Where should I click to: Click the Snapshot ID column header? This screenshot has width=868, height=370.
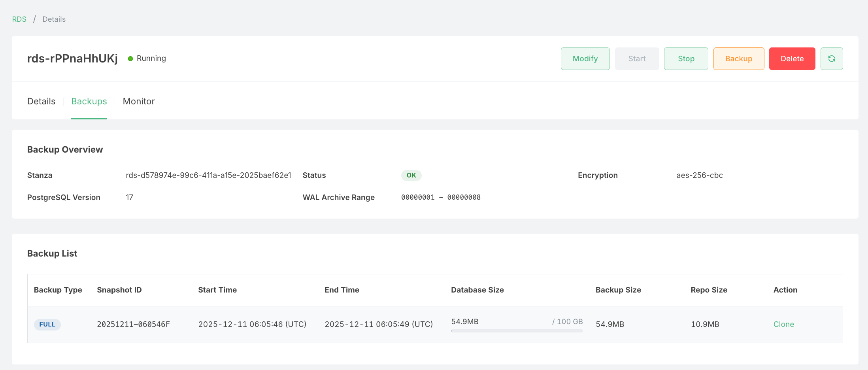119,290
